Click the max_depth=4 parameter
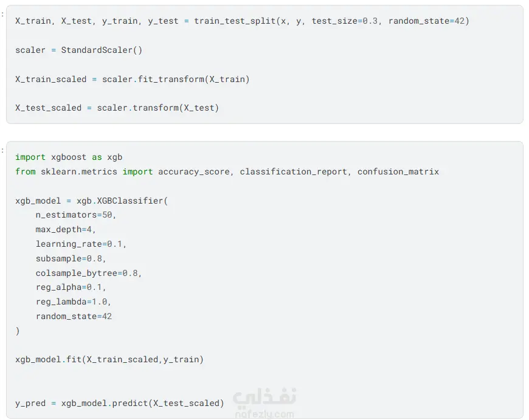 (x=66, y=229)
